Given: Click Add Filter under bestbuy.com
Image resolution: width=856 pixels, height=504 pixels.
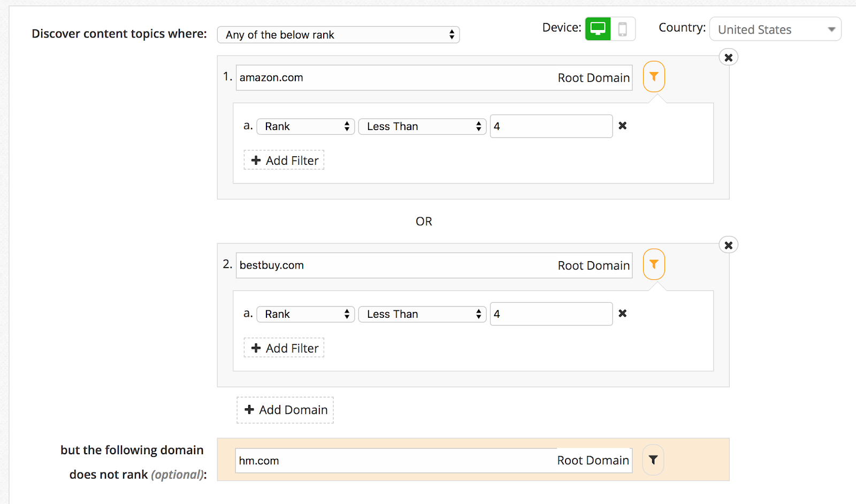Looking at the screenshot, I should (x=284, y=348).
